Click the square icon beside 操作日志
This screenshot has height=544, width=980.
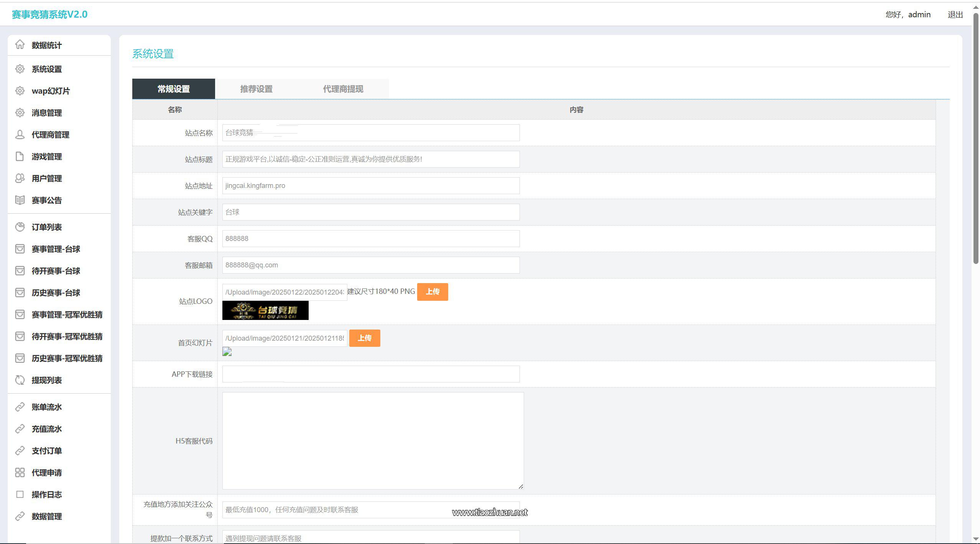point(20,495)
